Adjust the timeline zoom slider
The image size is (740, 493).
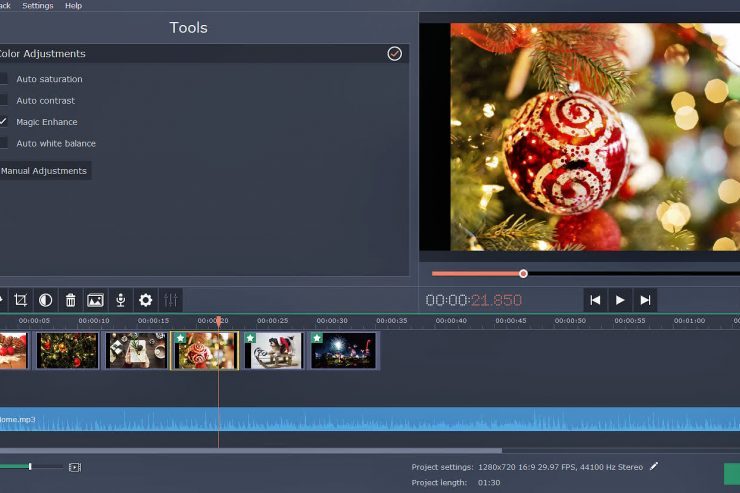tap(30, 467)
